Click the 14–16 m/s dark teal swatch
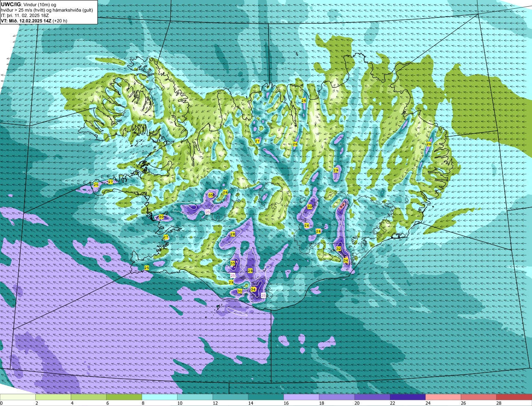 pos(266,397)
